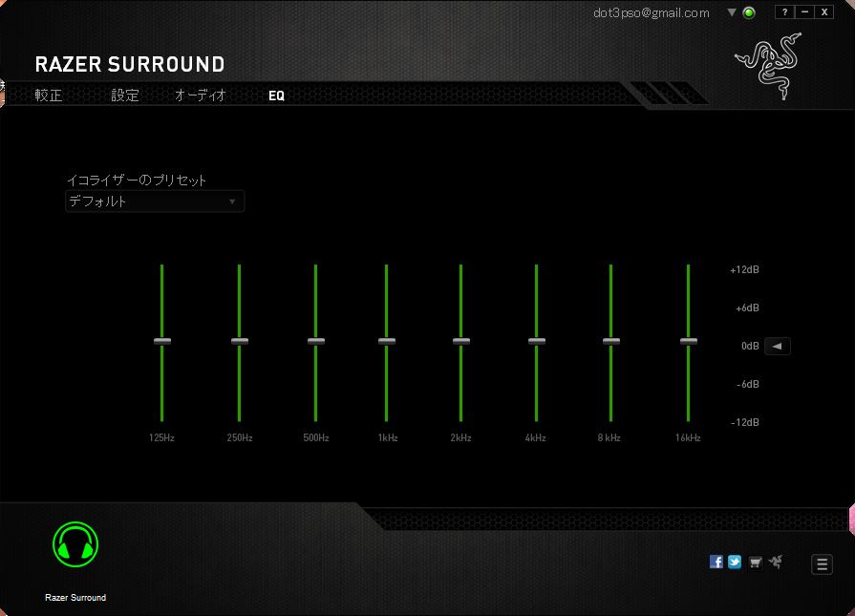Click the 0dB reset arrow button

coord(778,346)
